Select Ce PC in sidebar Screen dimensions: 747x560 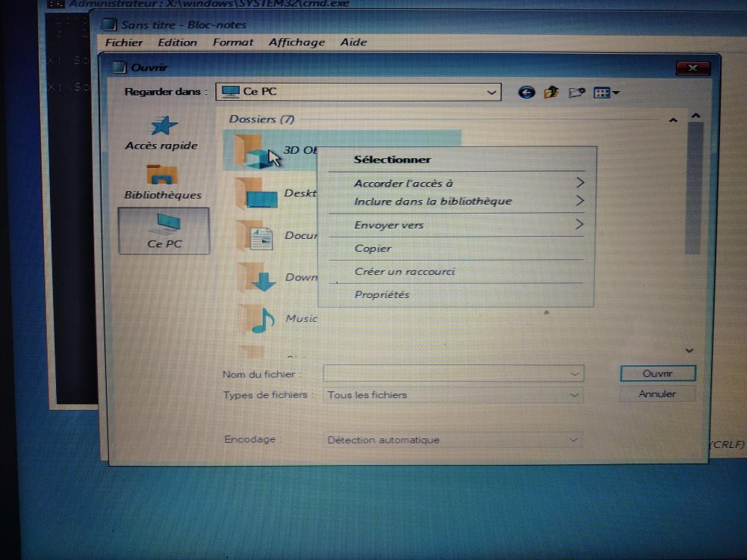[x=164, y=231]
